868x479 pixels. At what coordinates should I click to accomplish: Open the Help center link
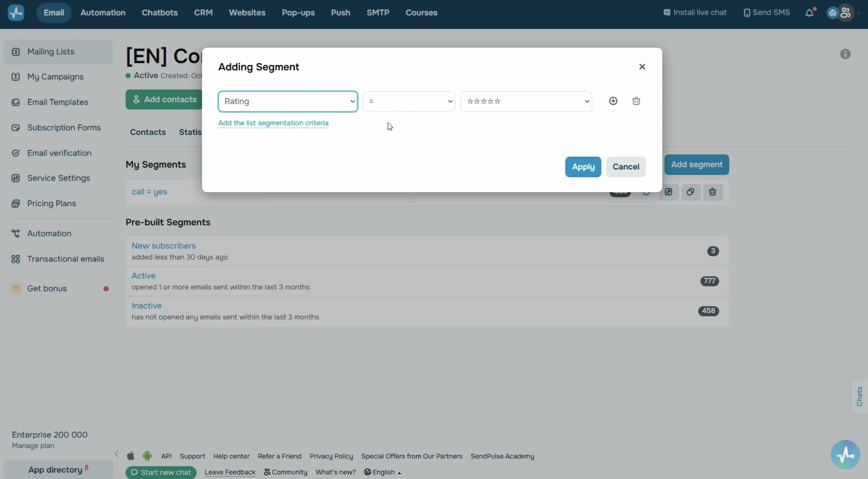point(231,456)
